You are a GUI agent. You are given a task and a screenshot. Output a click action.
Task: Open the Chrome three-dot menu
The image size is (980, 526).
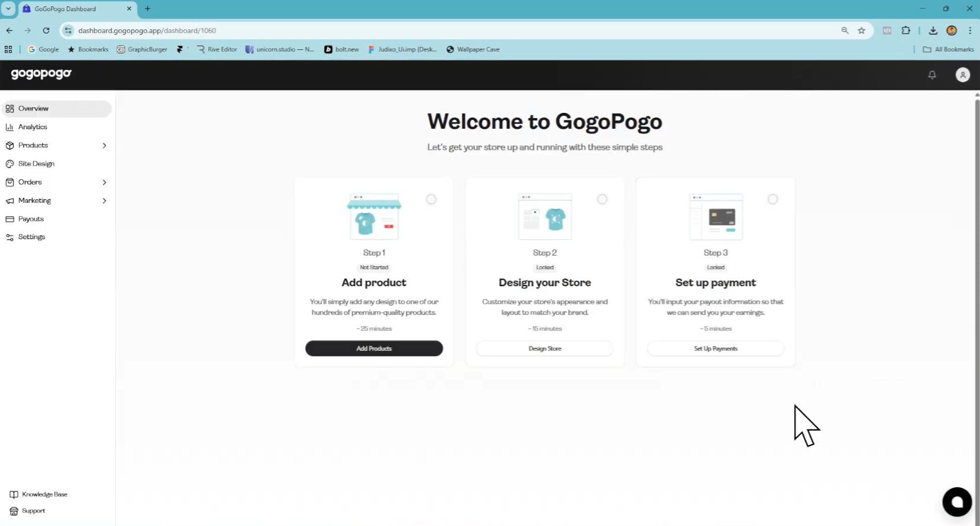point(970,31)
